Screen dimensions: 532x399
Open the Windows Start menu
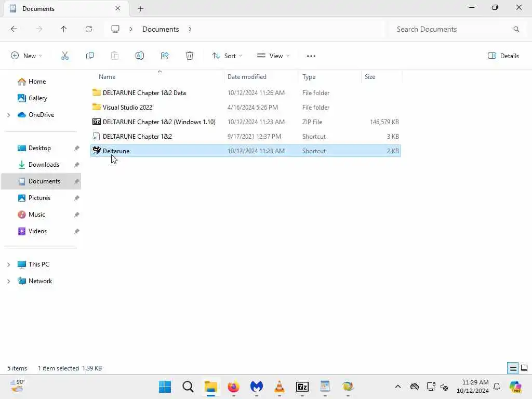tap(165, 387)
